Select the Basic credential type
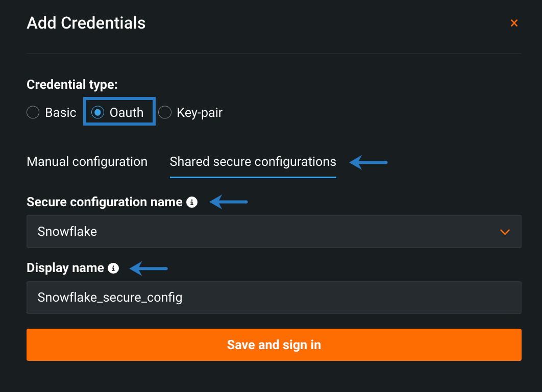 33,113
